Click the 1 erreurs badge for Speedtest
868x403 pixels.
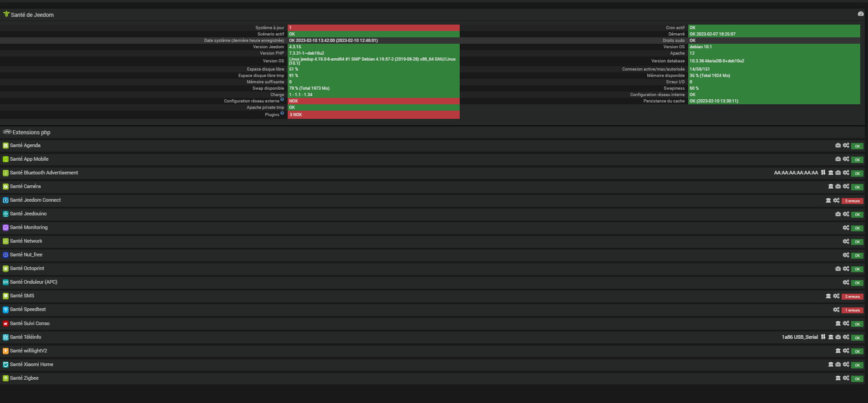853,310
